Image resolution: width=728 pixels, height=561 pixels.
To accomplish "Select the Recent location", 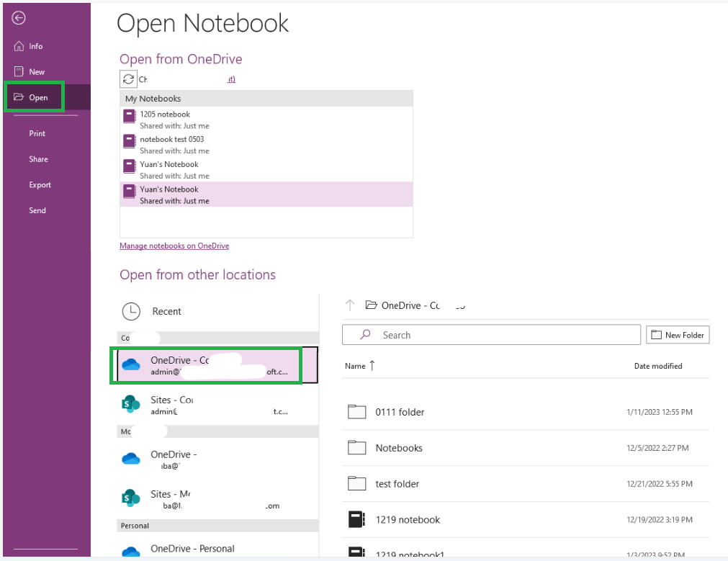I will [217, 311].
